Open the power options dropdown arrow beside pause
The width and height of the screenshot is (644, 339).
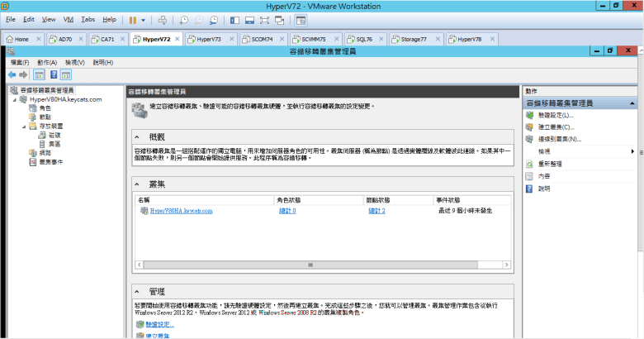click(144, 19)
